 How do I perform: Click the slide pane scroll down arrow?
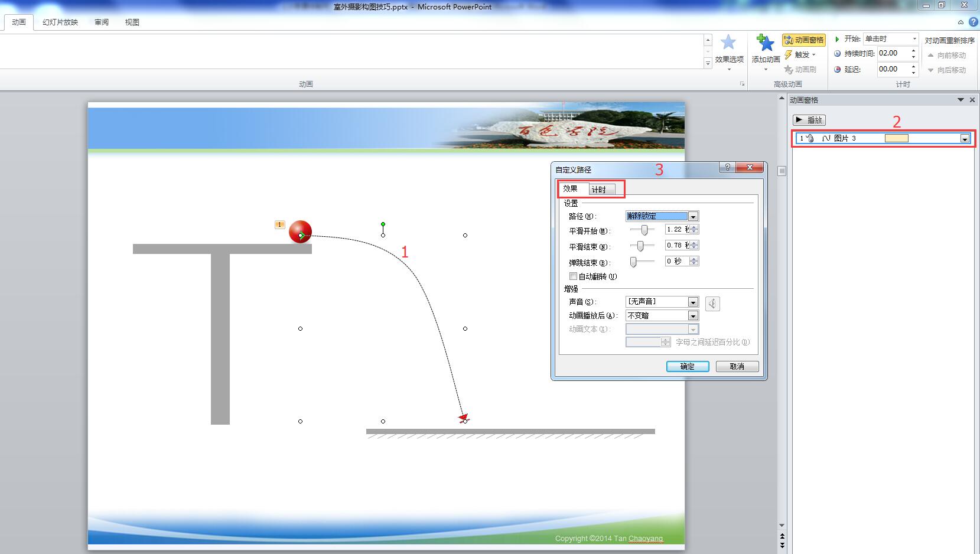pos(782,525)
